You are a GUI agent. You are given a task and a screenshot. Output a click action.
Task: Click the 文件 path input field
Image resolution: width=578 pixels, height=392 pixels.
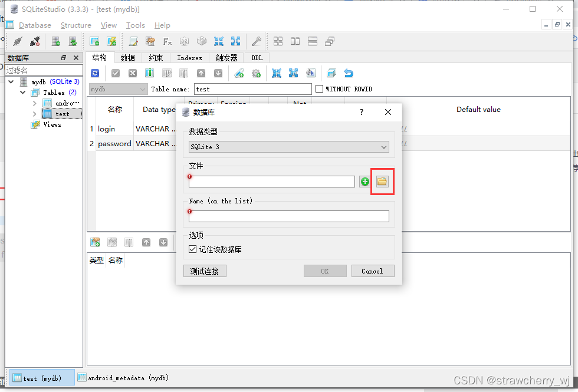coord(272,182)
